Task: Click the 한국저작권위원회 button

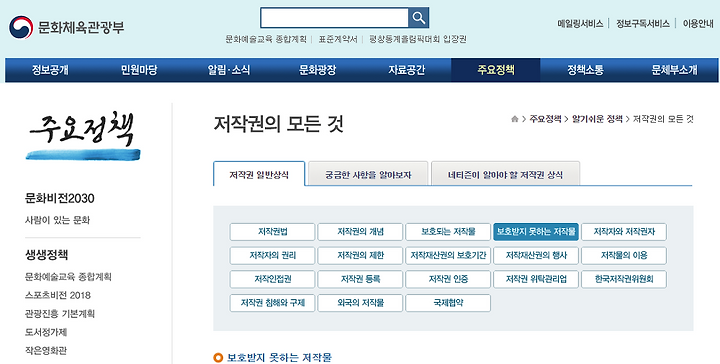Action: (x=624, y=279)
